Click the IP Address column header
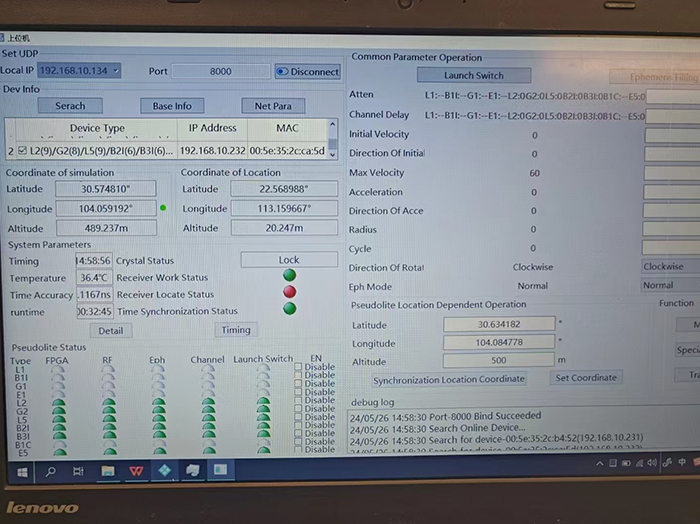 [x=212, y=128]
